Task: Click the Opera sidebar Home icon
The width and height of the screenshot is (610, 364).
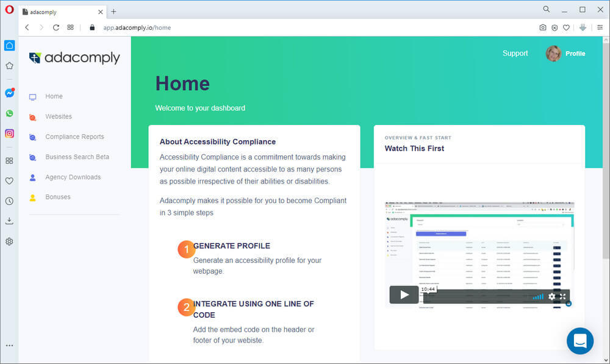Action: [x=9, y=46]
